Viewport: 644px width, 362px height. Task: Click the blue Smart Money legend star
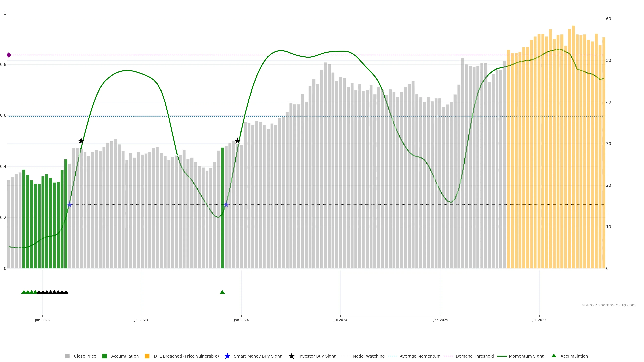pos(227,356)
